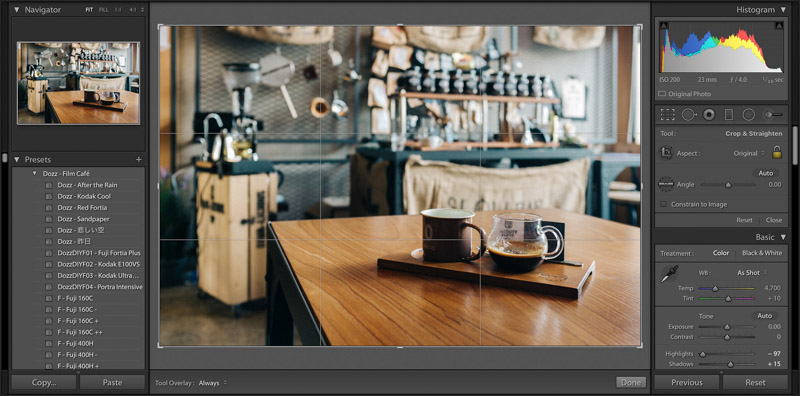Click Auto above the Angle slider
800x396 pixels.
765,174
